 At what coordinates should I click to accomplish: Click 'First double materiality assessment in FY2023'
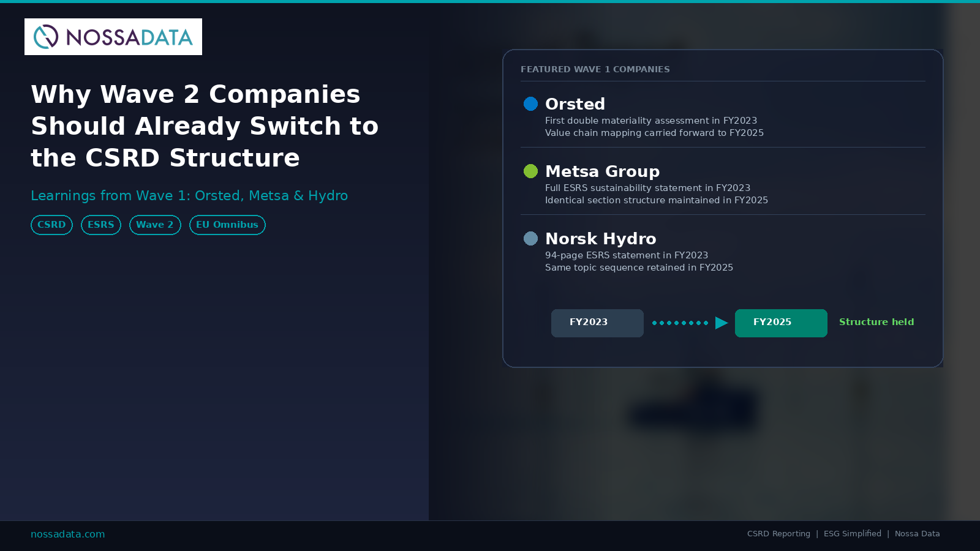pyautogui.click(x=651, y=121)
